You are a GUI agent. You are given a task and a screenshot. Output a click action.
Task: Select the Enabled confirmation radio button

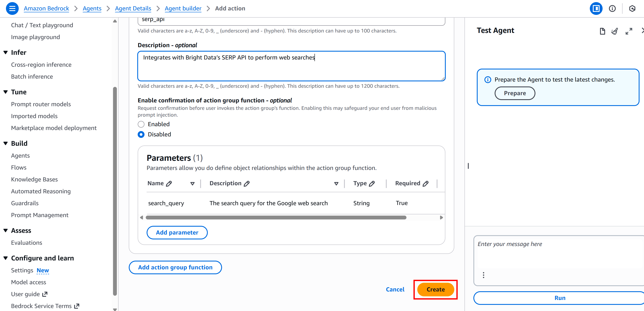point(141,124)
